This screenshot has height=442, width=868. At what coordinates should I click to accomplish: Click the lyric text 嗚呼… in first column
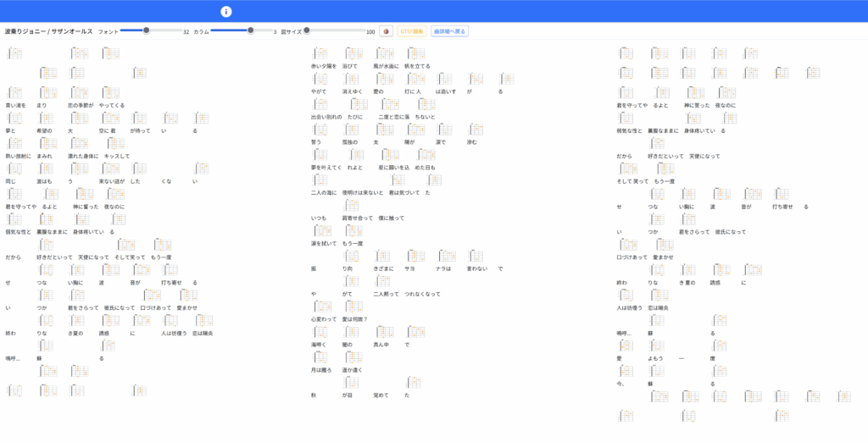pos(12,358)
